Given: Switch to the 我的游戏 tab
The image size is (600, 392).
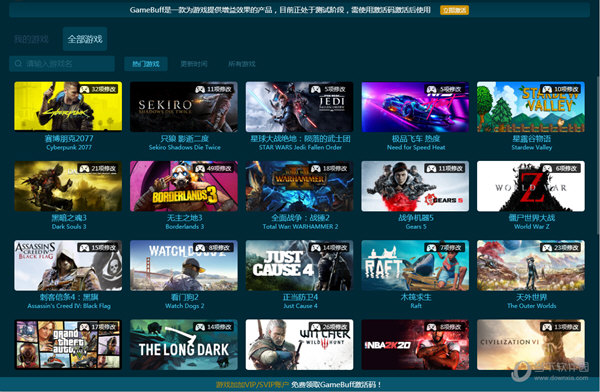Looking at the screenshot, I should pyautogui.click(x=31, y=39).
